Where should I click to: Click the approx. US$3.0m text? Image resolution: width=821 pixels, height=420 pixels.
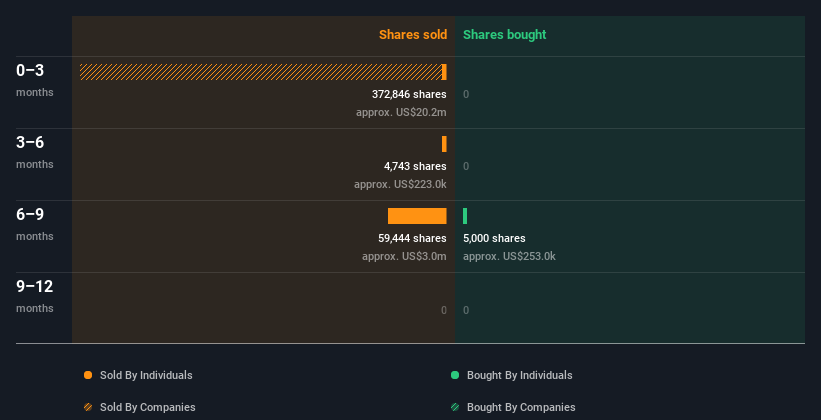click(404, 256)
